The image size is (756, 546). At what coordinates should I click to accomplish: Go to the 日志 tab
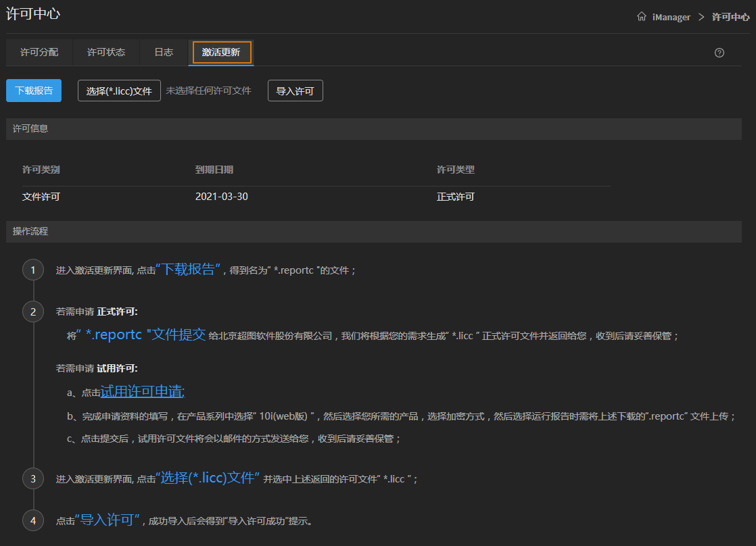(164, 52)
